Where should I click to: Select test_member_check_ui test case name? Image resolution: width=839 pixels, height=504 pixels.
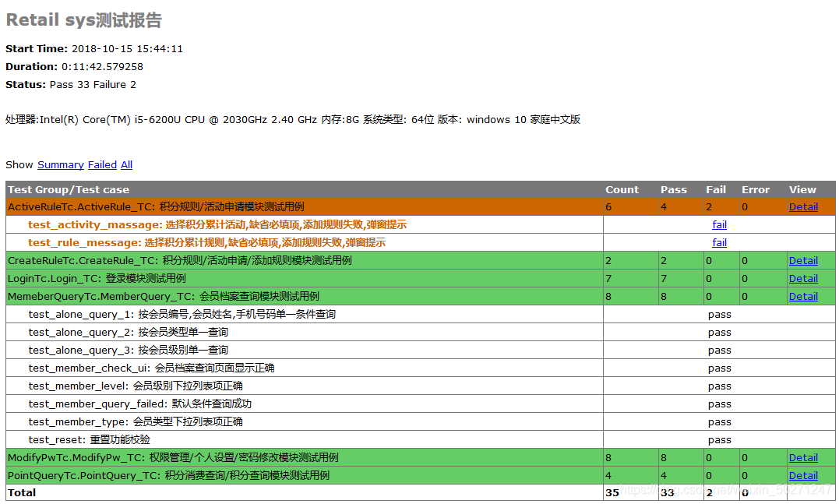(x=151, y=368)
